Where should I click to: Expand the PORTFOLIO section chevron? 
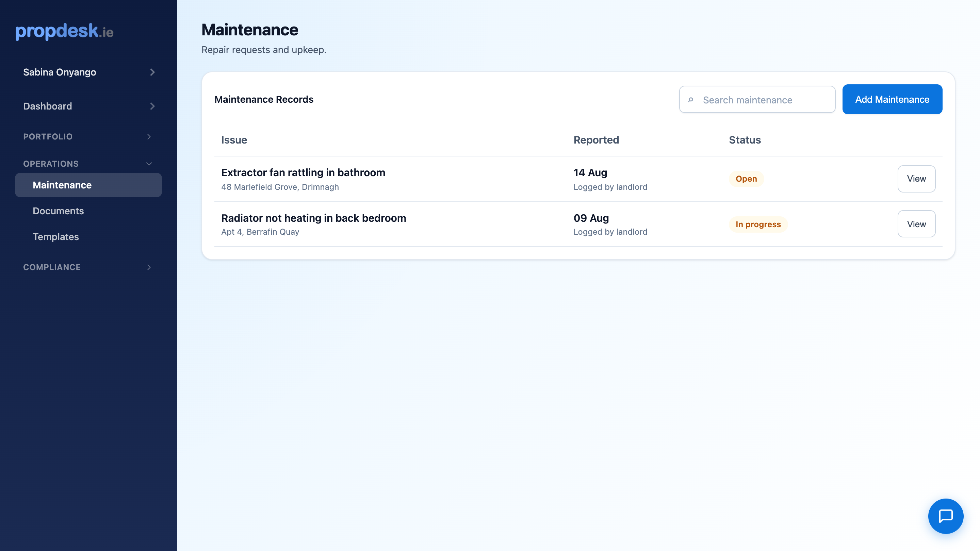coord(149,136)
